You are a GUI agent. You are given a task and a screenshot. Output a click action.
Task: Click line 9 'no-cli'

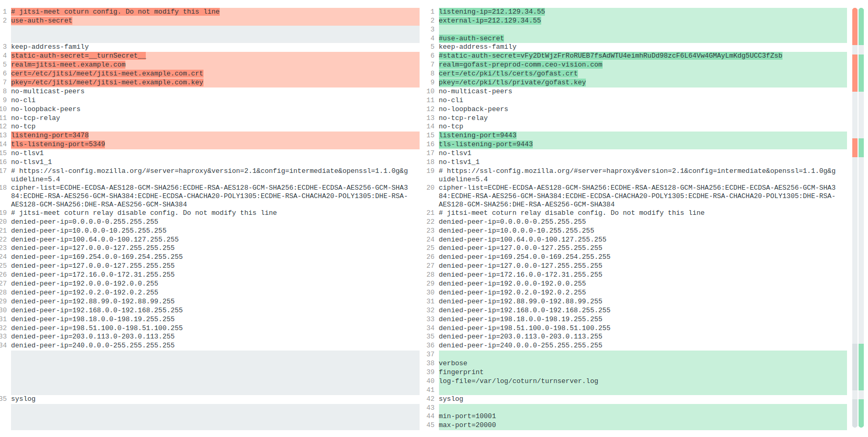point(23,100)
